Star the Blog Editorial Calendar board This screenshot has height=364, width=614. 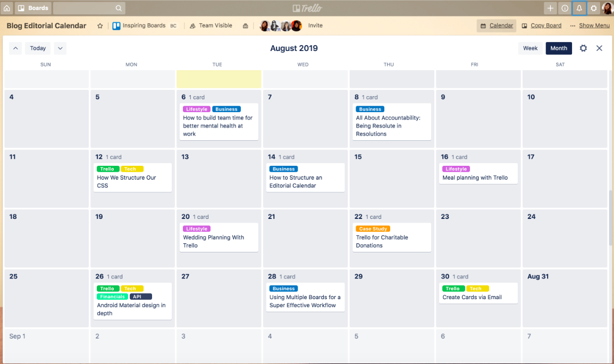pos(100,26)
